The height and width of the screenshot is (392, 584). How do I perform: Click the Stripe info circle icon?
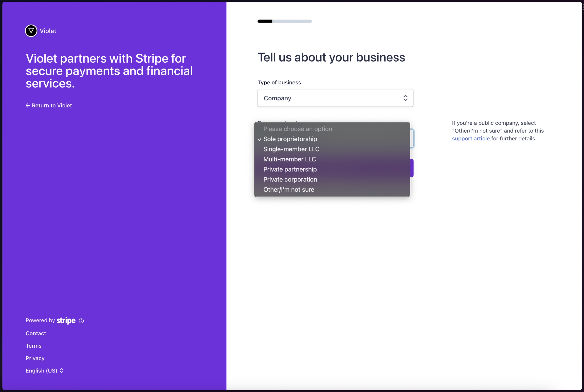coord(81,321)
